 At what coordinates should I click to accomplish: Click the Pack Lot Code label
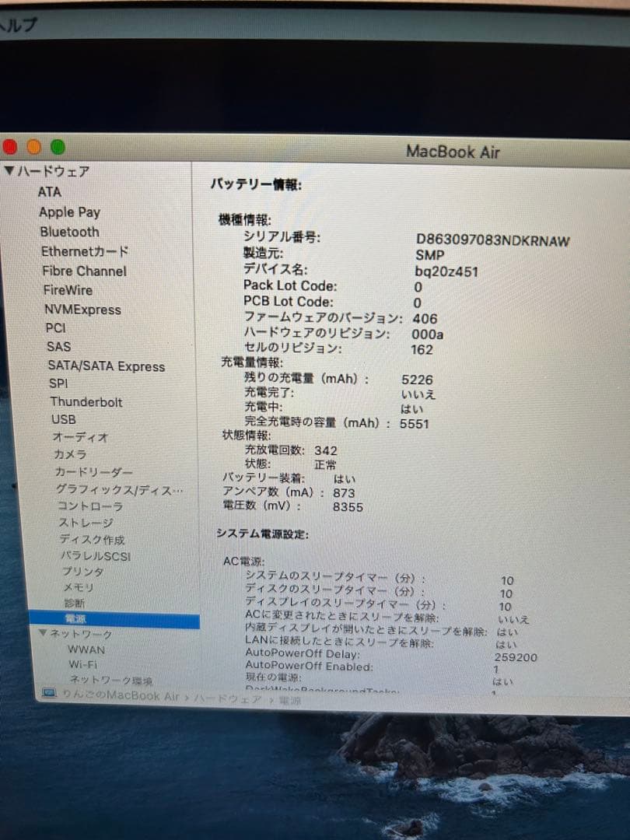click(290, 285)
